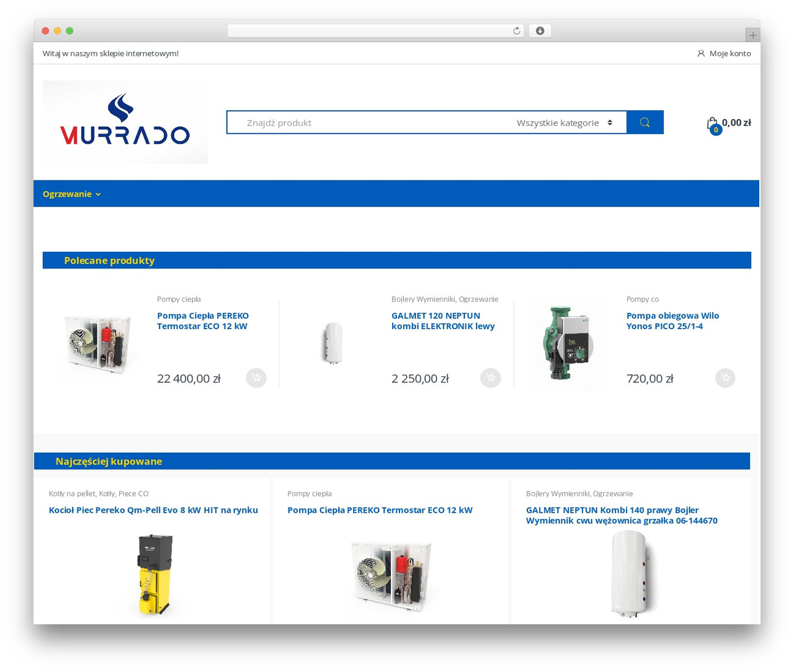The height and width of the screenshot is (672, 794).
Task: Click the heat pump thumbnail in Polecane produkty
Action: (x=98, y=343)
